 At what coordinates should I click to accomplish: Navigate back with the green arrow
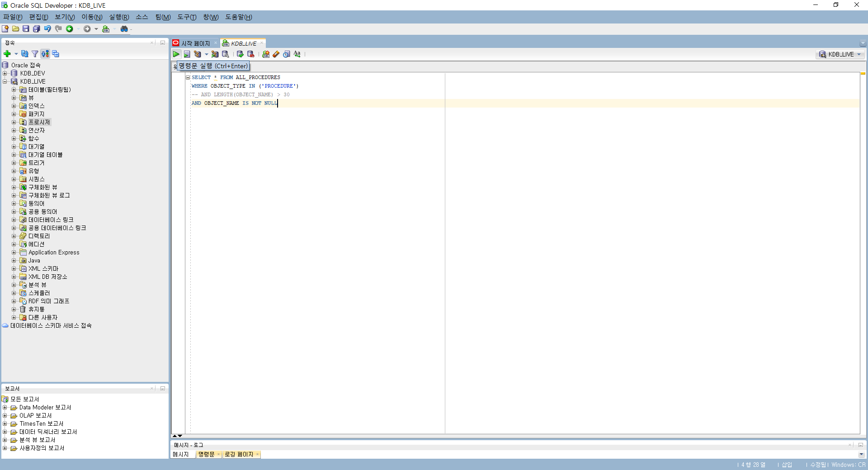pos(70,29)
